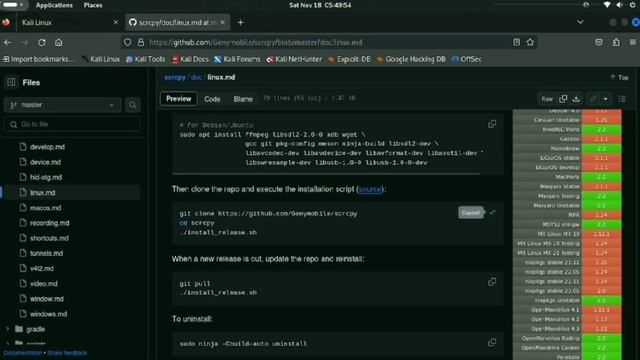Click the Raw button

click(547, 99)
